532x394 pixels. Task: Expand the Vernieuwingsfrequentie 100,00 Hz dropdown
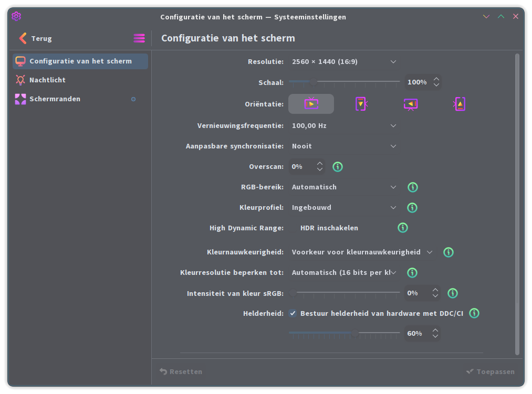[x=343, y=126]
